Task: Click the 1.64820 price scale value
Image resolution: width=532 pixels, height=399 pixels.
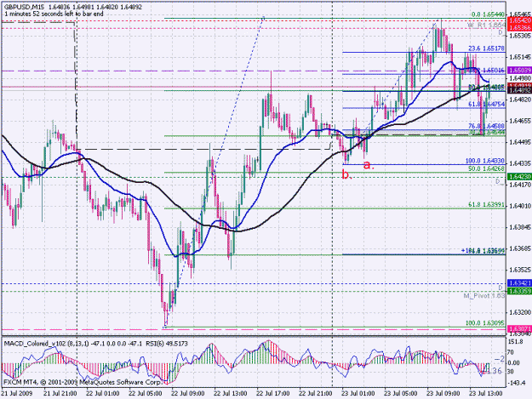Action: click(x=520, y=100)
